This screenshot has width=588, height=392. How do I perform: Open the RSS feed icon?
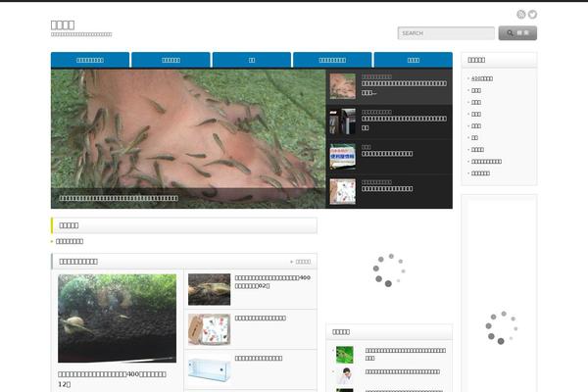pyautogui.click(x=521, y=15)
